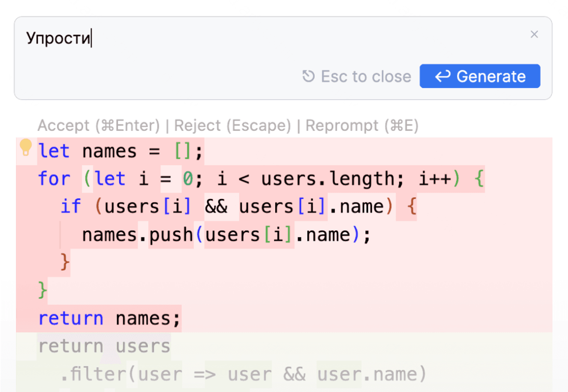Close the prompt box with the X icon
The width and height of the screenshot is (568, 392).
click(534, 34)
